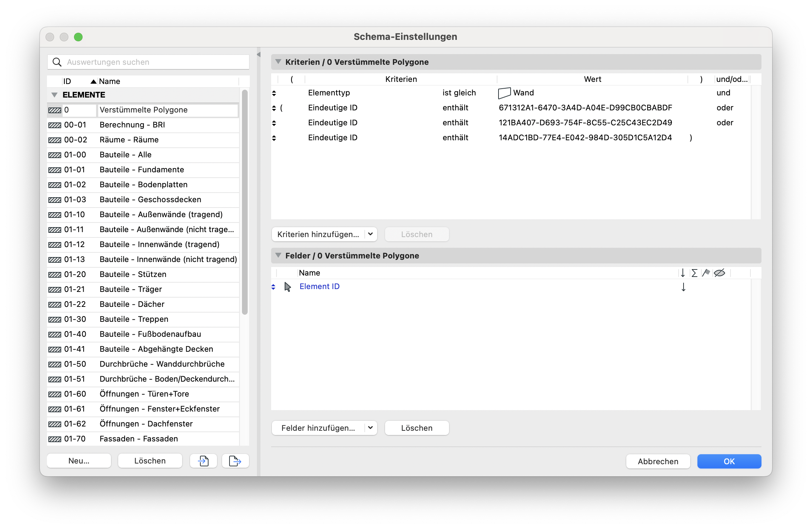
Task: Select Räume - Räume schema
Action: (143, 140)
